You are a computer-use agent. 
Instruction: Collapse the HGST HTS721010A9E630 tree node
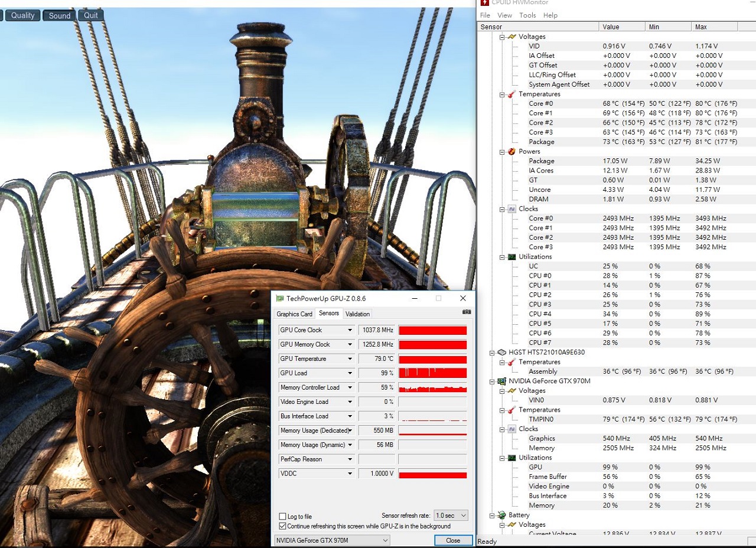tap(492, 353)
